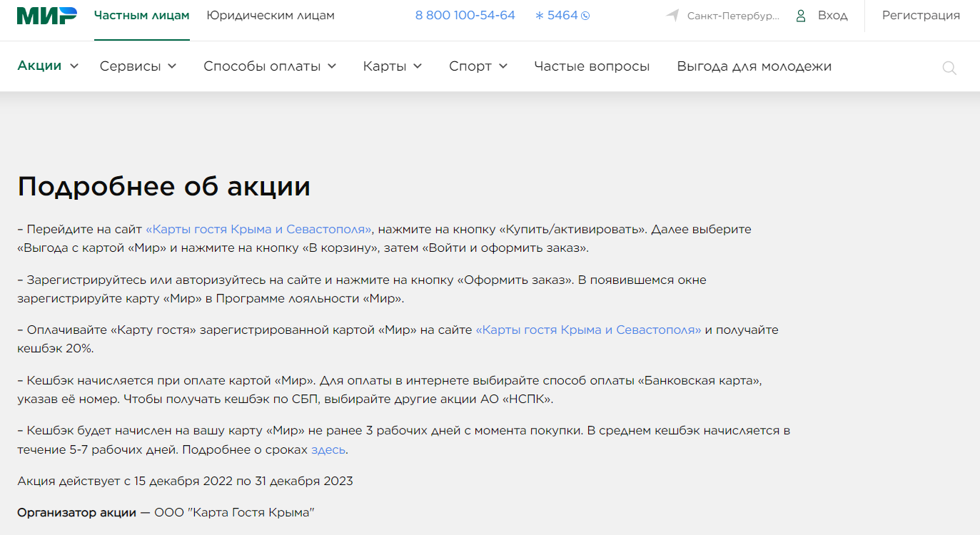Open the Частые вопросы menu item
980x535 pixels.
(x=592, y=66)
